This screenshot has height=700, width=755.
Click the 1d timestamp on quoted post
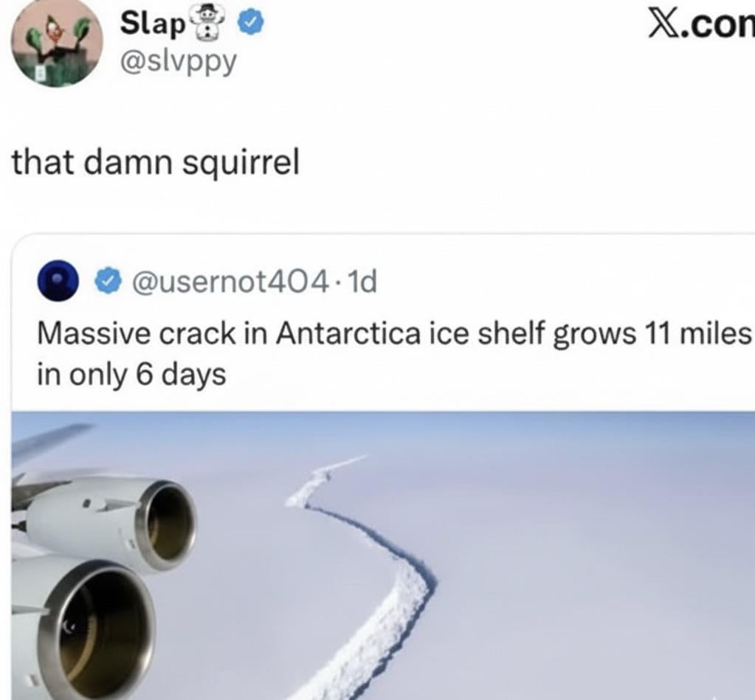[362, 282]
